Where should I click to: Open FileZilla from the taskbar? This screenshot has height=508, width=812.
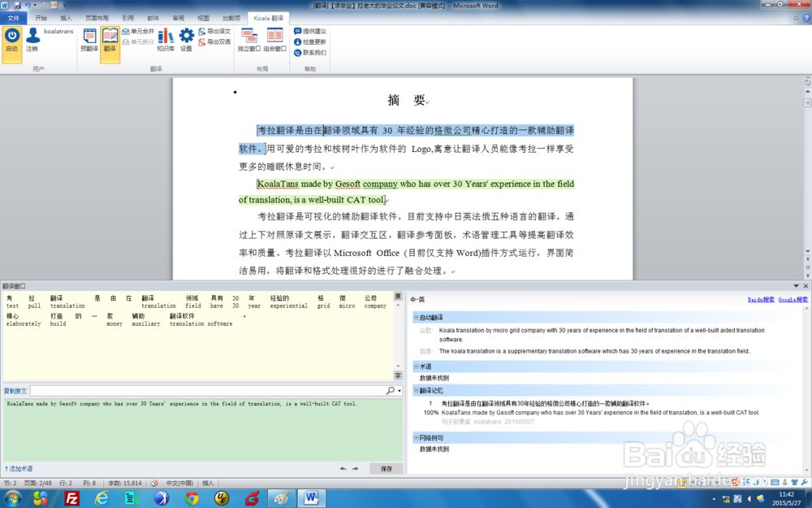71,499
